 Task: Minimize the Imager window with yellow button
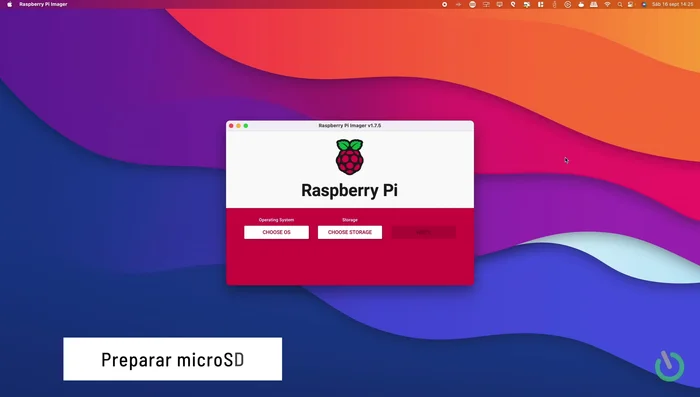(238, 126)
